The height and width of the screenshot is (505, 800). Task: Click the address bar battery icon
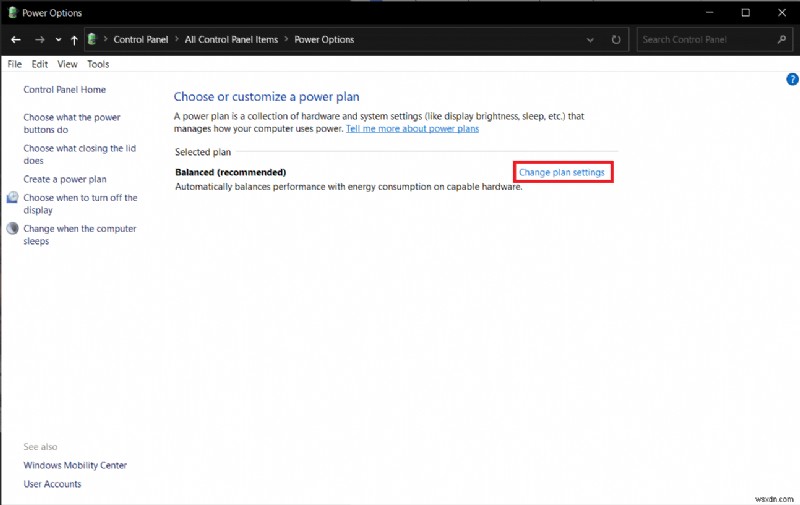click(x=92, y=39)
